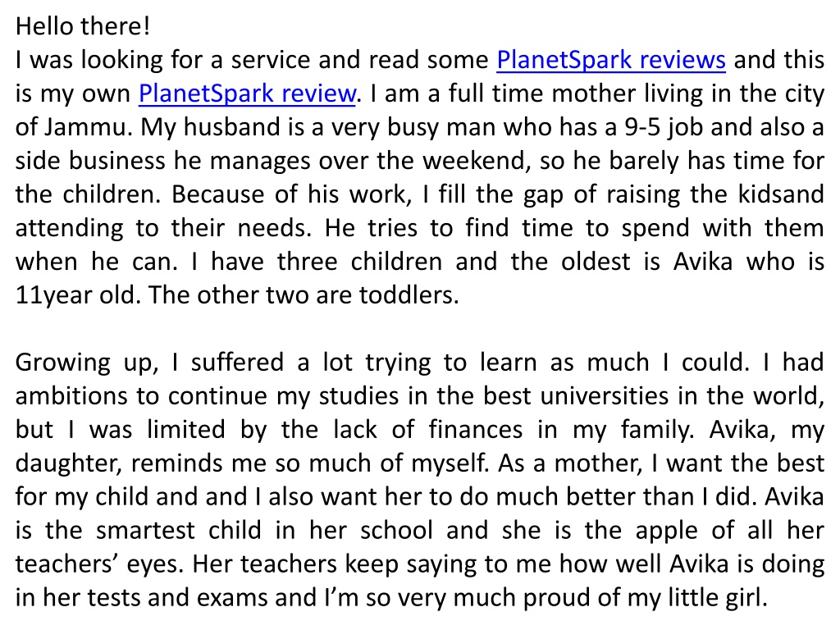The image size is (840, 630).
Task: Follow the singular PlanetSpark review link
Action: pos(247,94)
